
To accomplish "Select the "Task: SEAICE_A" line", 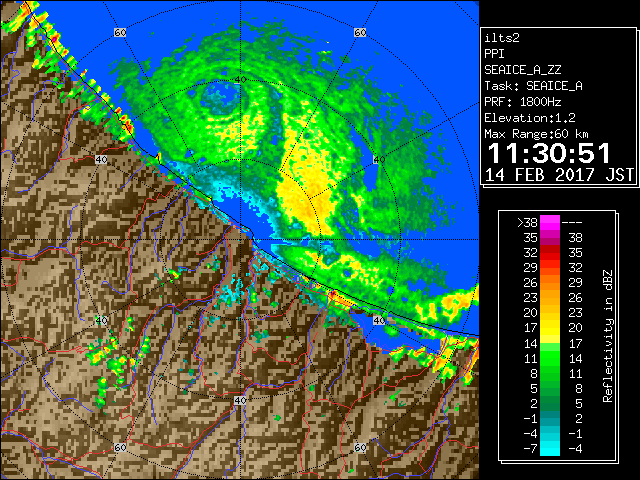I will [x=533, y=86].
